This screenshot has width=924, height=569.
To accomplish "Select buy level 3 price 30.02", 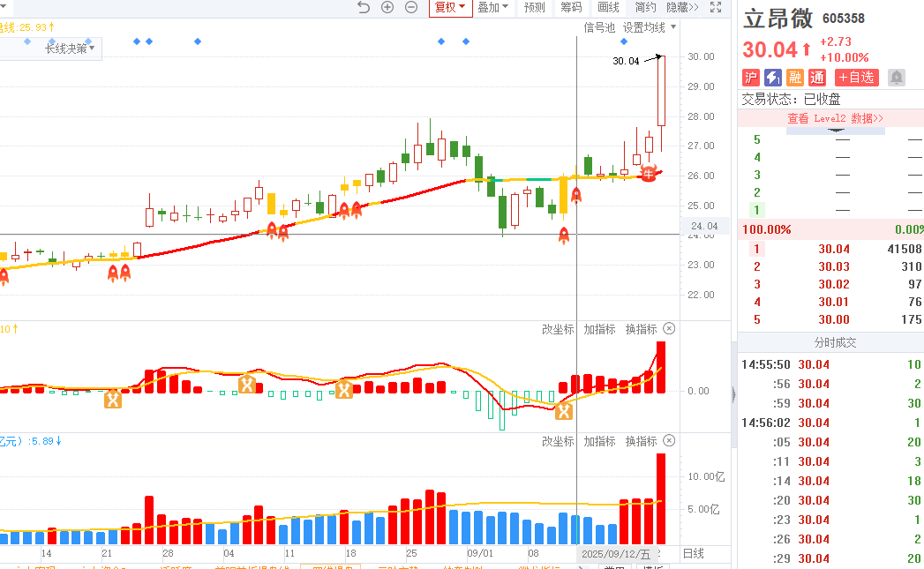I will tap(834, 284).
